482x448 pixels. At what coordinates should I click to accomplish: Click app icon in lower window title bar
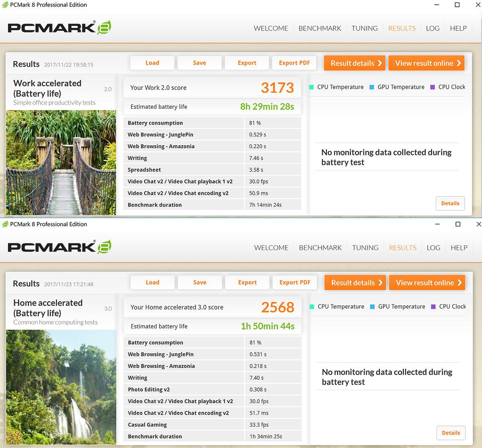point(5,224)
